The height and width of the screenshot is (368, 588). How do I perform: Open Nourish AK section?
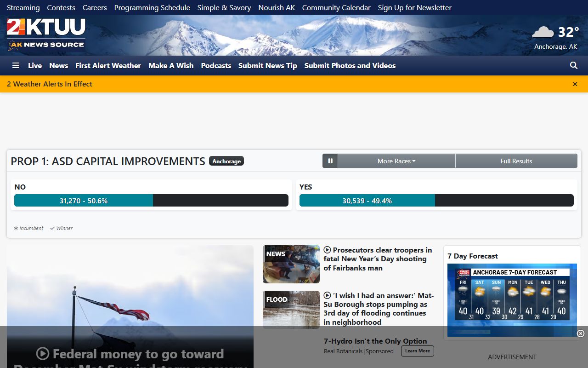click(x=277, y=7)
